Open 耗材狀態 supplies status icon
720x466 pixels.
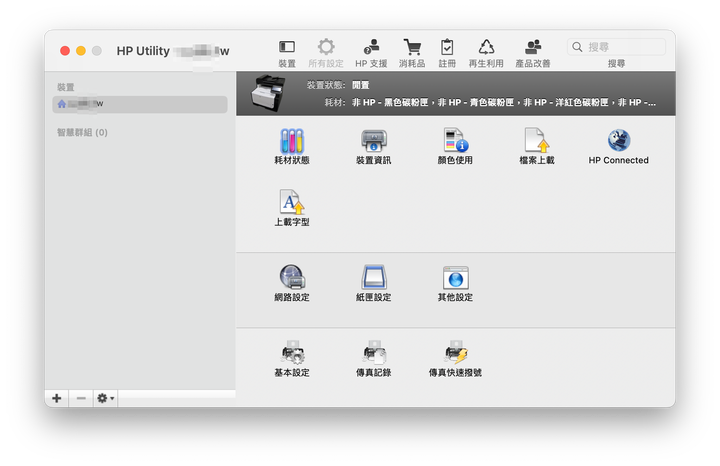(x=292, y=146)
